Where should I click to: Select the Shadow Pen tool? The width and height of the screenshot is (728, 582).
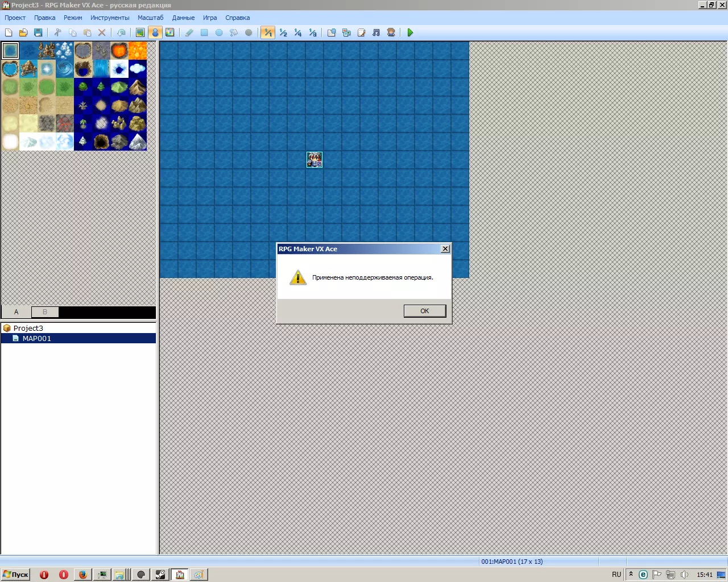click(249, 32)
